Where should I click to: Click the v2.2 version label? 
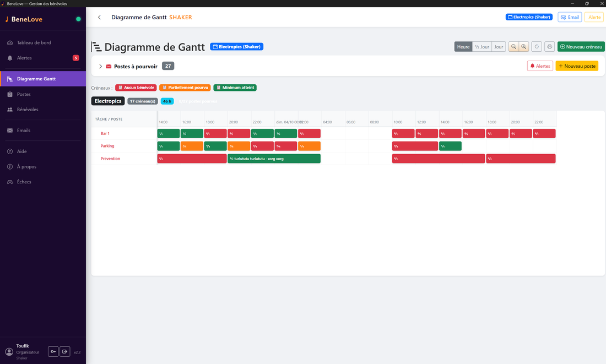77,352
